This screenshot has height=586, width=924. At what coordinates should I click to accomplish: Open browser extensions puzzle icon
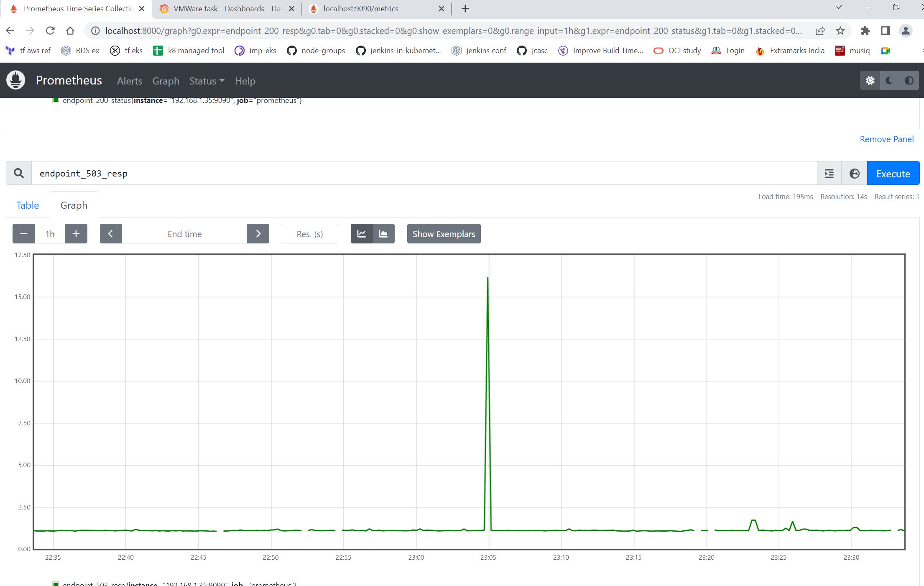pyautogui.click(x=865, y=31)
